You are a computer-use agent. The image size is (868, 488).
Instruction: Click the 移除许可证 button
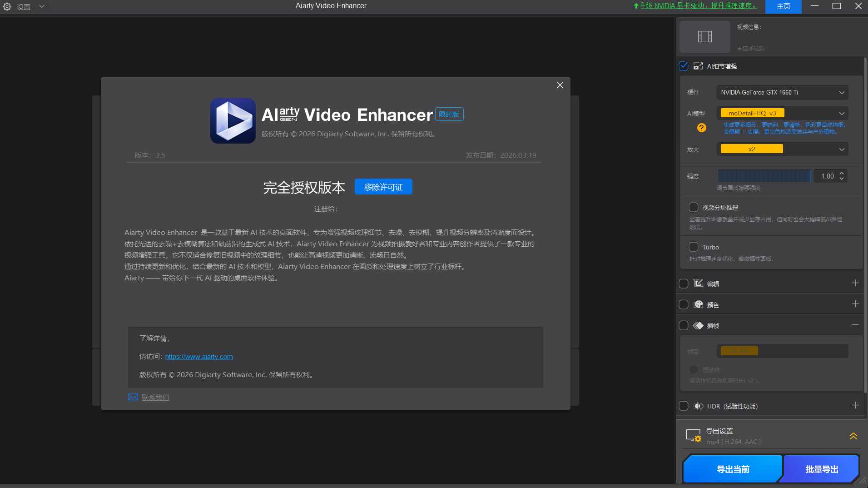pyautogui.click(x=383, y=186)
